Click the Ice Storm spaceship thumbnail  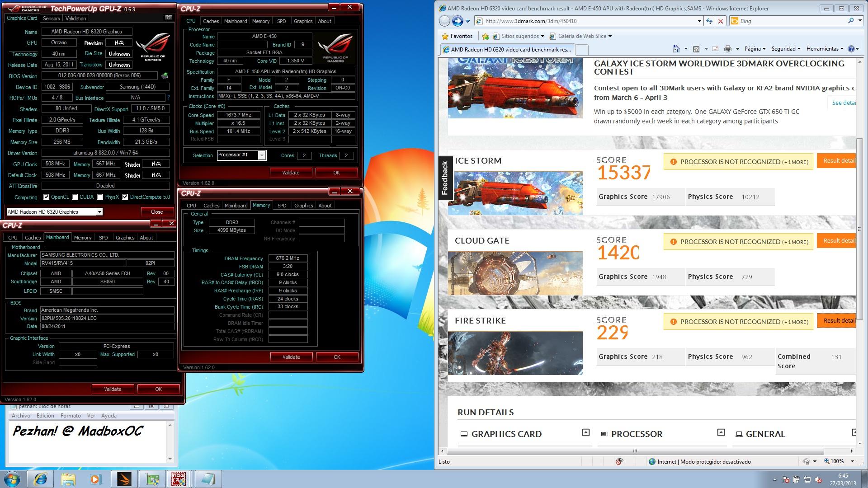click(515, 193)
